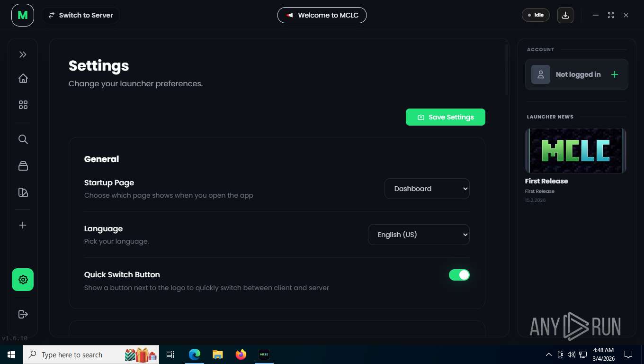Open File Explorer from taskbar
Screen dimensions: 644x364
[218, 355]
